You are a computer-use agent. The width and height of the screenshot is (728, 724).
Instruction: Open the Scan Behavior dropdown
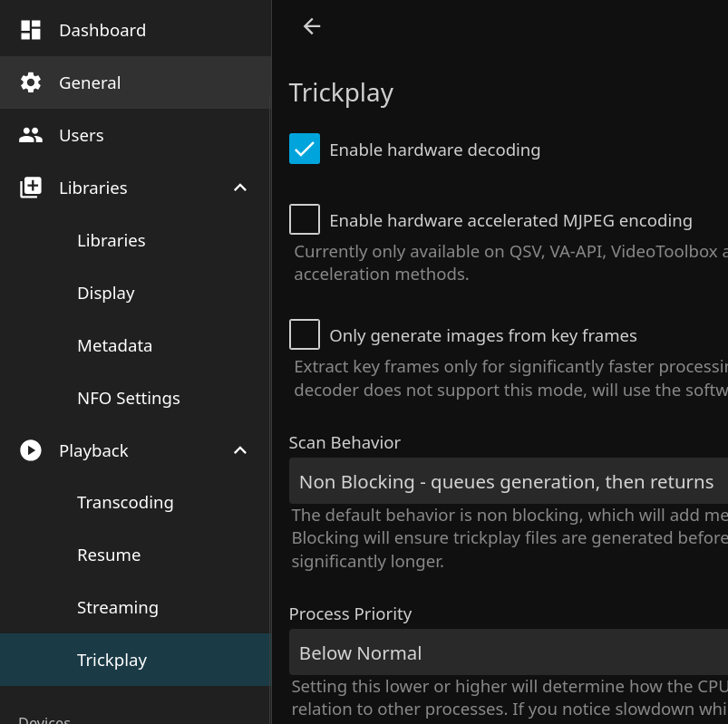508,481
